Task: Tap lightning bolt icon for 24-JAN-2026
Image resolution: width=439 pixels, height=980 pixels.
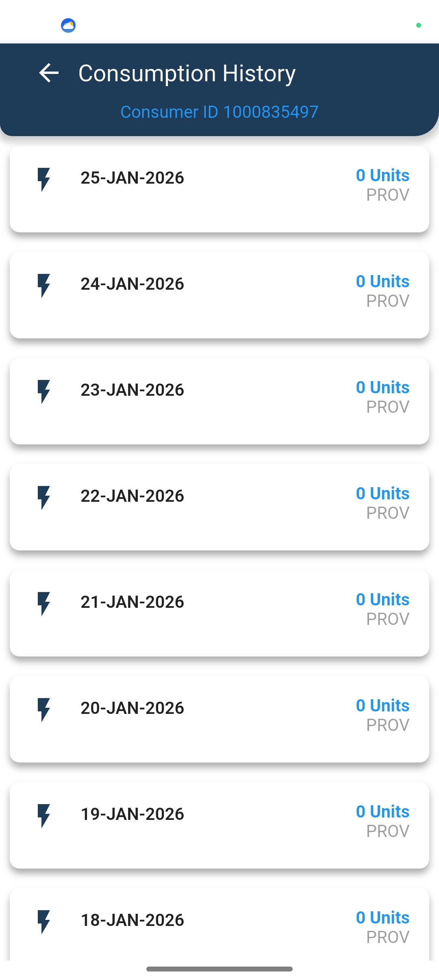Action: [x=43, y=285]
